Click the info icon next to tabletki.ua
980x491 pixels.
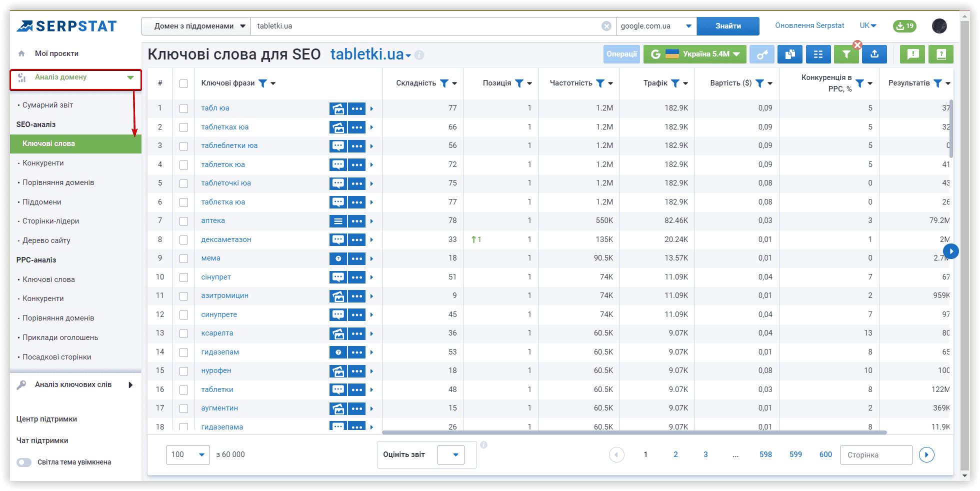pyautogui.click(x=419, y=55)
